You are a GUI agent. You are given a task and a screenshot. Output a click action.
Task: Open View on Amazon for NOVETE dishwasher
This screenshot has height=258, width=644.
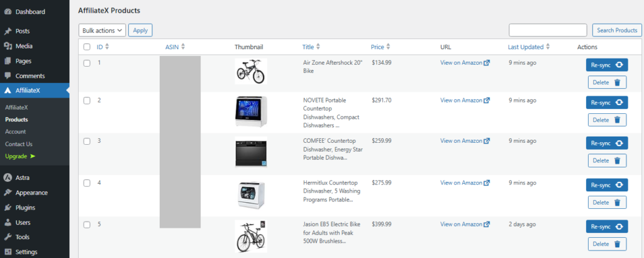pyautogui.click(x=465, y=100)
